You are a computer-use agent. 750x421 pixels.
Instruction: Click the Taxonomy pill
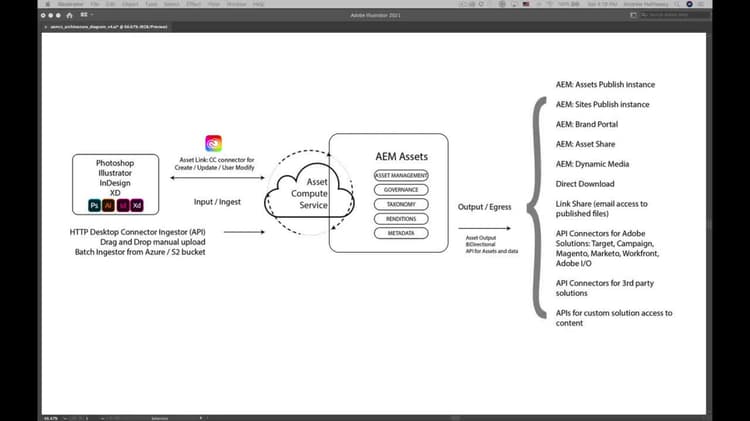pyautogui.click(x=401, y=204)
